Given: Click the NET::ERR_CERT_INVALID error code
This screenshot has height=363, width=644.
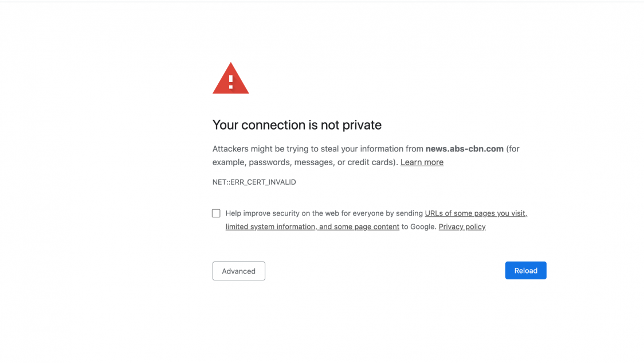Looking at the screenshot, I should coord(254,182).
